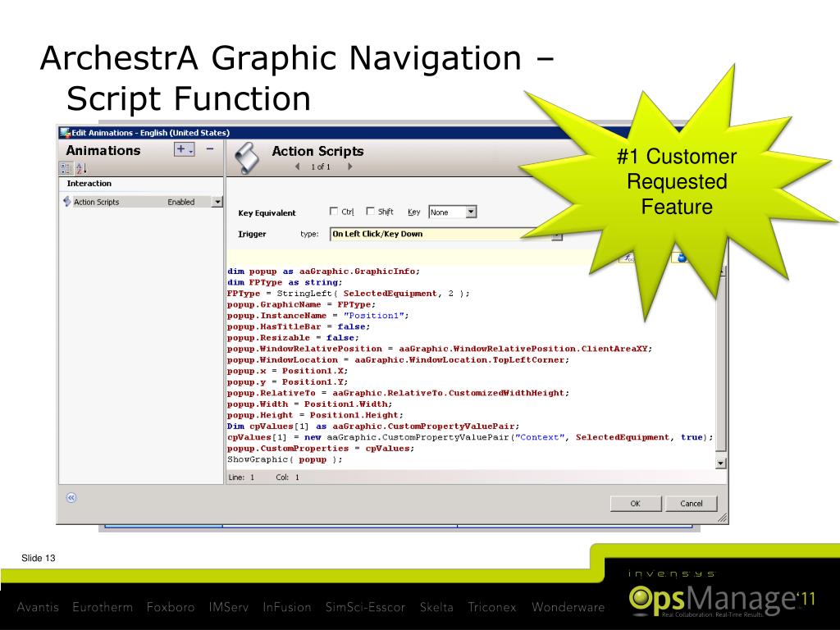Click the Key Equivalent label
Viewport: 840px width, 630px height.
point(267,213)
